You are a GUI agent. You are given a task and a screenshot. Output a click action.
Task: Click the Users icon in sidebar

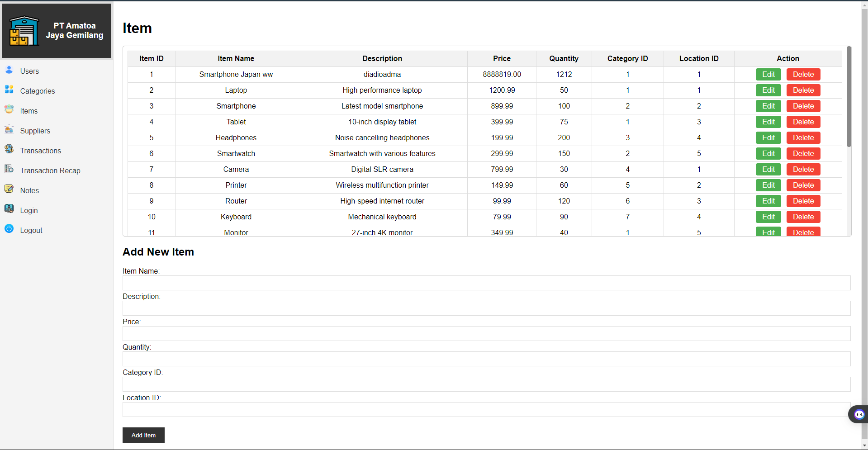9,70
